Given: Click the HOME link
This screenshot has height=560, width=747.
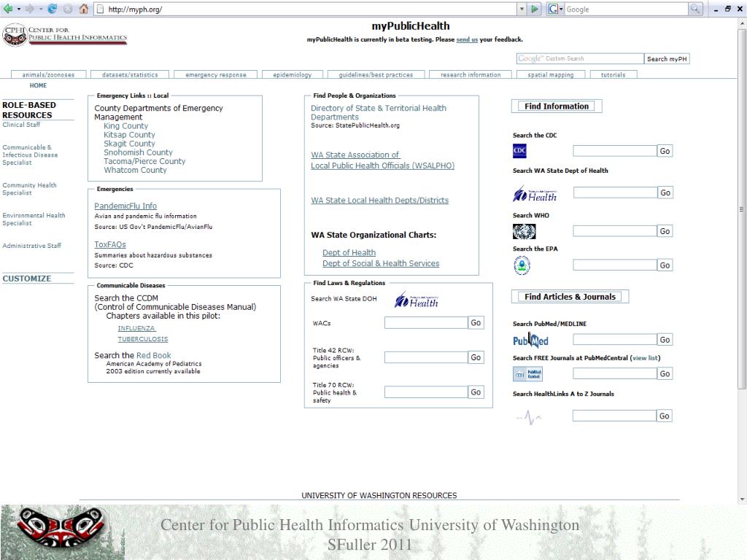Looking at the screenshot, I should pos(38,86).
